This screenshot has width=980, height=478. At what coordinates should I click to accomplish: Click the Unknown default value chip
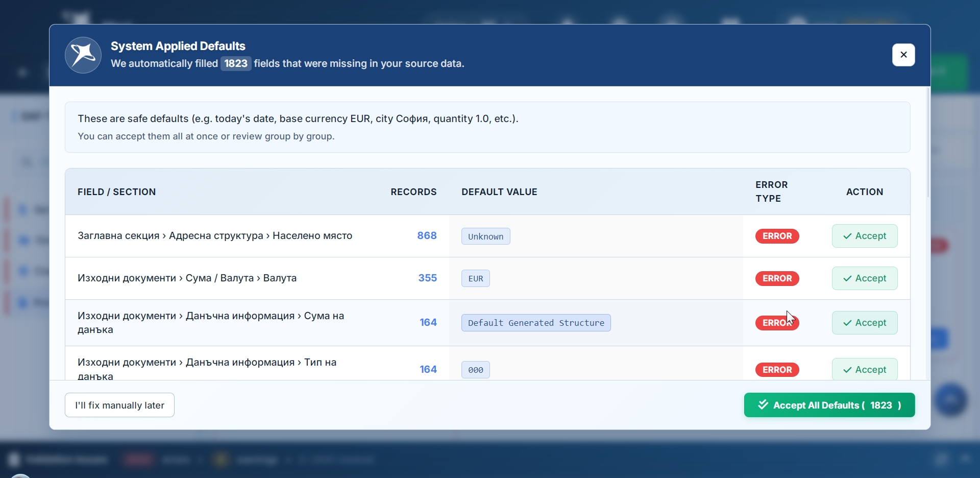pyautogui.click(x=486, y=236)
